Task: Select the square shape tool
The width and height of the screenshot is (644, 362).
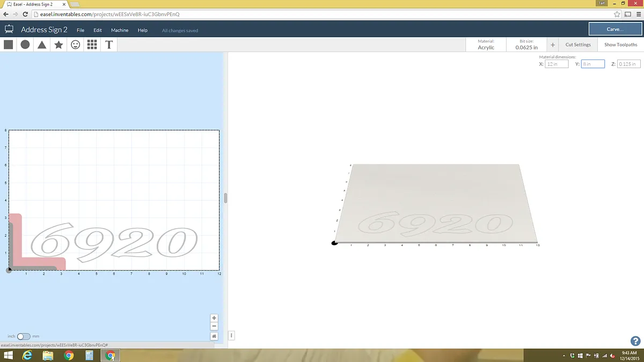Action: [x=9, y=45]
